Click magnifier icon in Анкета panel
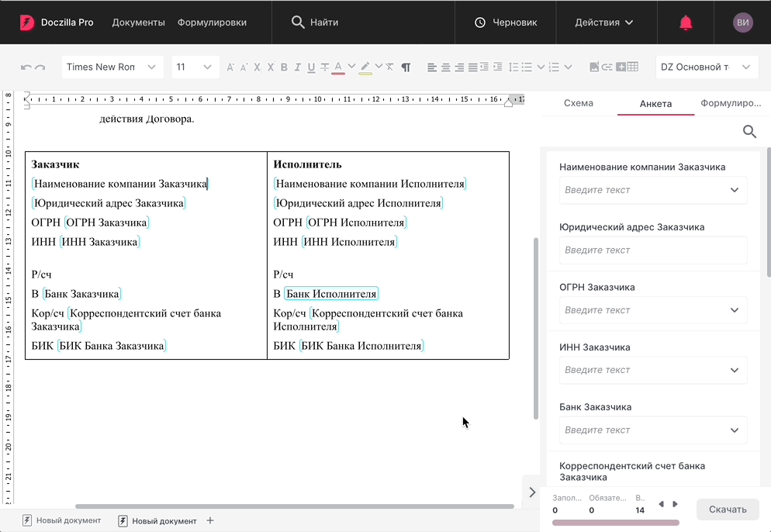This screenshot has width=771, height=532. (749, 132)
